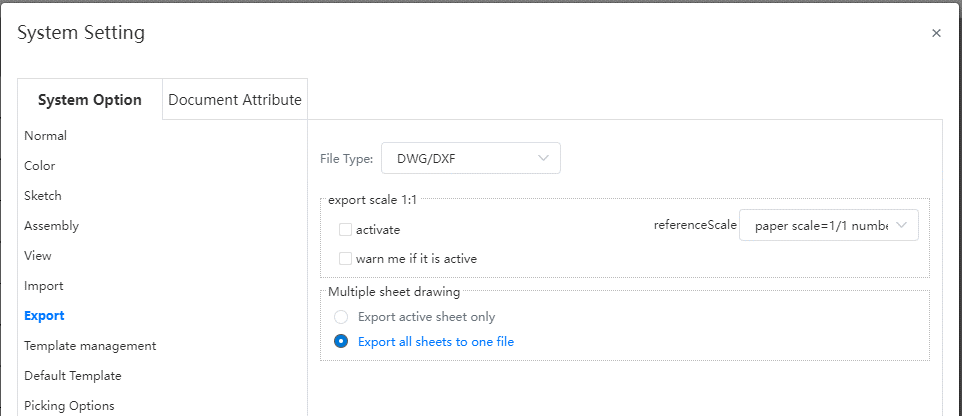Screen dimensions: 962x416
Task: Go to Sketch settings
Action: [x=42, y=196]
